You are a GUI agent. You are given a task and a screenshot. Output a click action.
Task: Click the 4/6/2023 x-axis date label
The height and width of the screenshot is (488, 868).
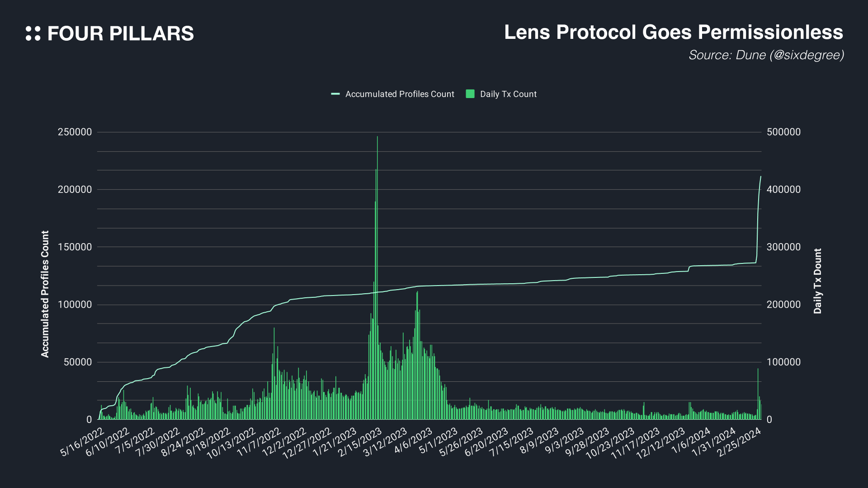[x=413, y=441]
